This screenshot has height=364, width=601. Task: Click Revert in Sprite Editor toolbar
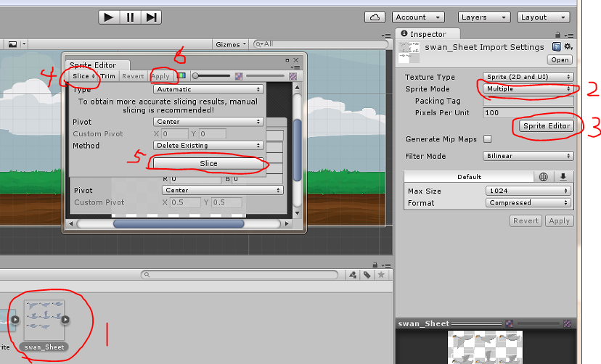(133, 76)
